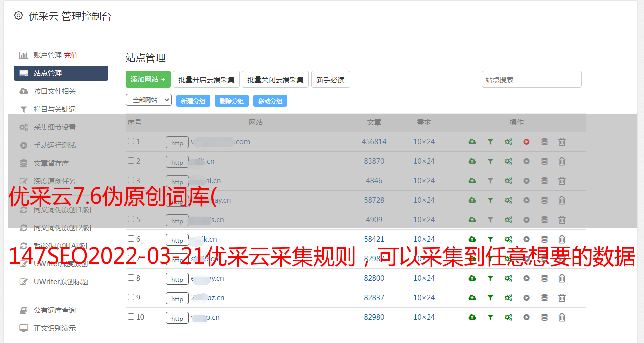Tick the checkbox for site row 8

point(131,278)
